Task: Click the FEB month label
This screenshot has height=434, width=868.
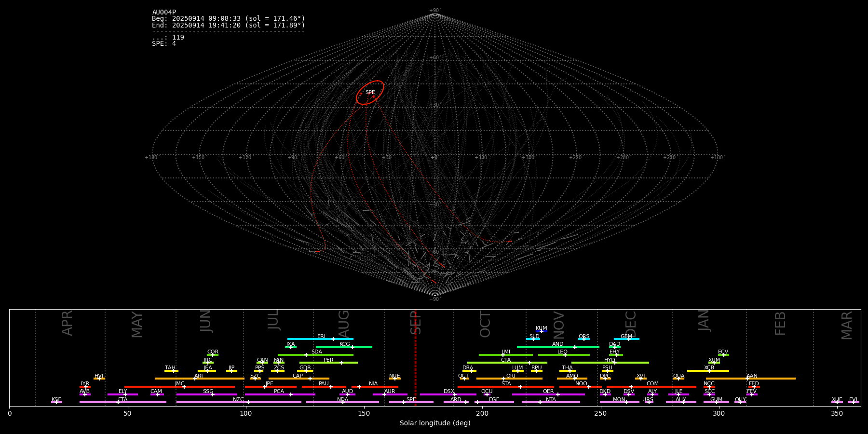Action: pyautogui.click(x=780, y=323)
